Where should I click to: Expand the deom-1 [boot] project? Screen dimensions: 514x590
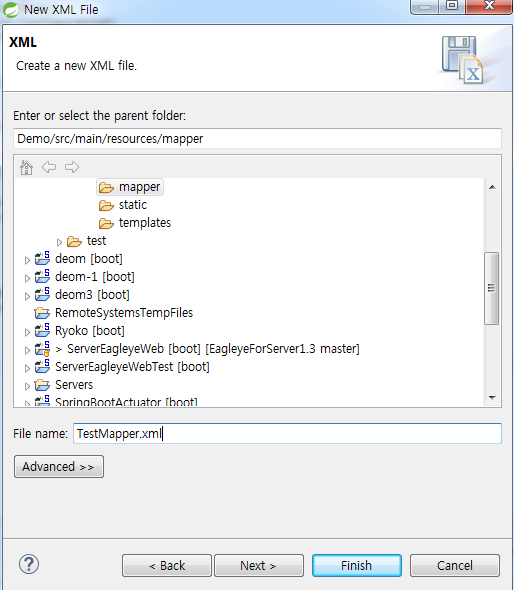(x=27, y=278)
